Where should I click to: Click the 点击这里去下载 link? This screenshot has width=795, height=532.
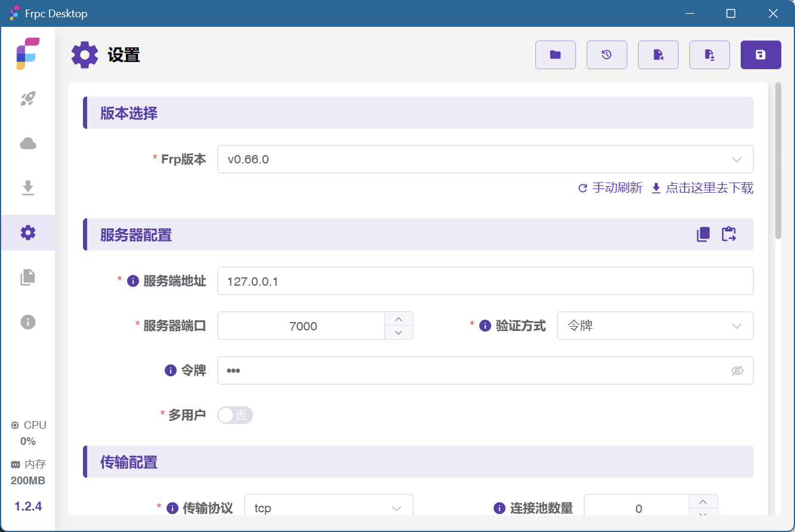702,188
